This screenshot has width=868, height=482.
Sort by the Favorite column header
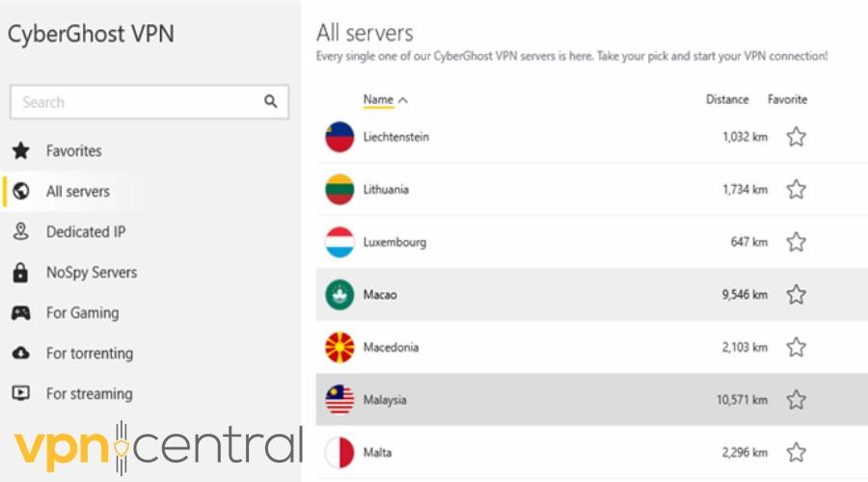[787, 99]
